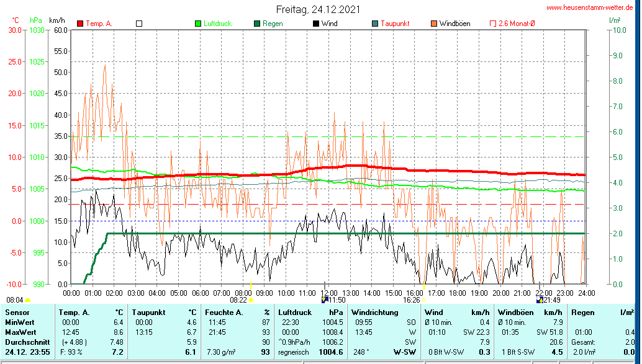Click the '24:00' time axis label

pyautogui.click(x=586, y=293)
